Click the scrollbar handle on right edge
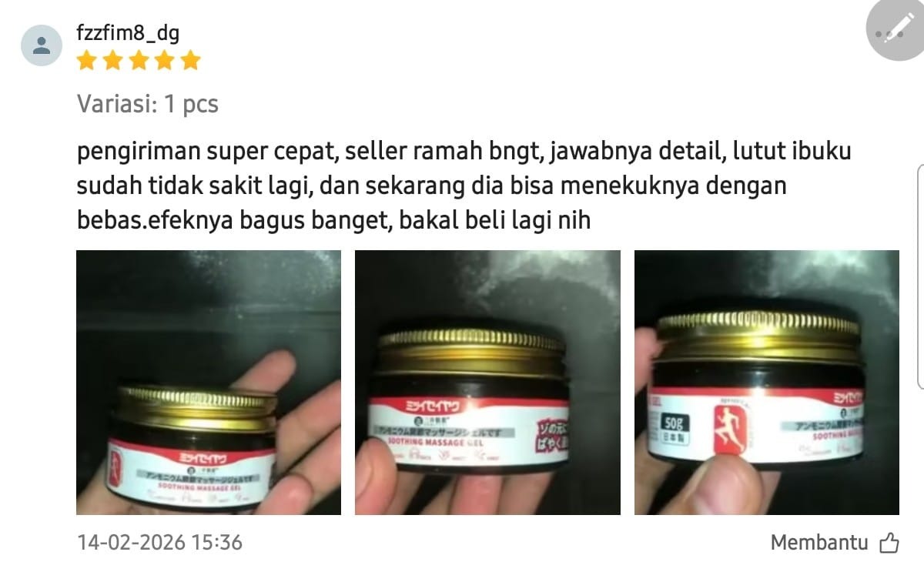The image size is (924, 572). click(920, 277)
